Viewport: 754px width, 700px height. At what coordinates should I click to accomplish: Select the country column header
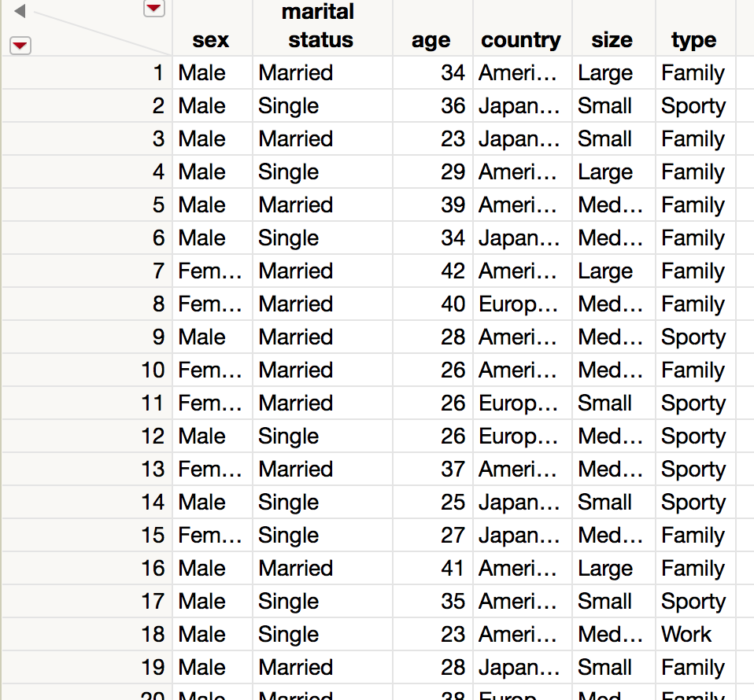(x=520, y=40)
